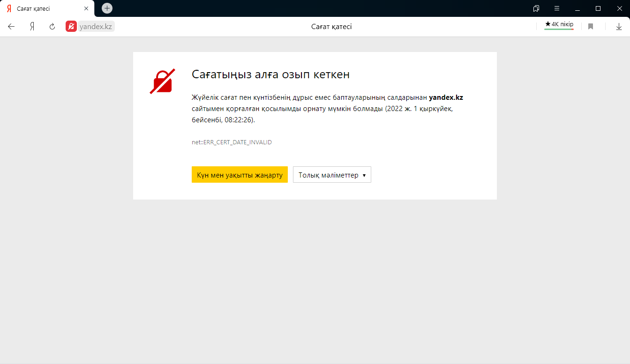Click the Сағат қатесі page title in the address bar

[x=331, y=27]
